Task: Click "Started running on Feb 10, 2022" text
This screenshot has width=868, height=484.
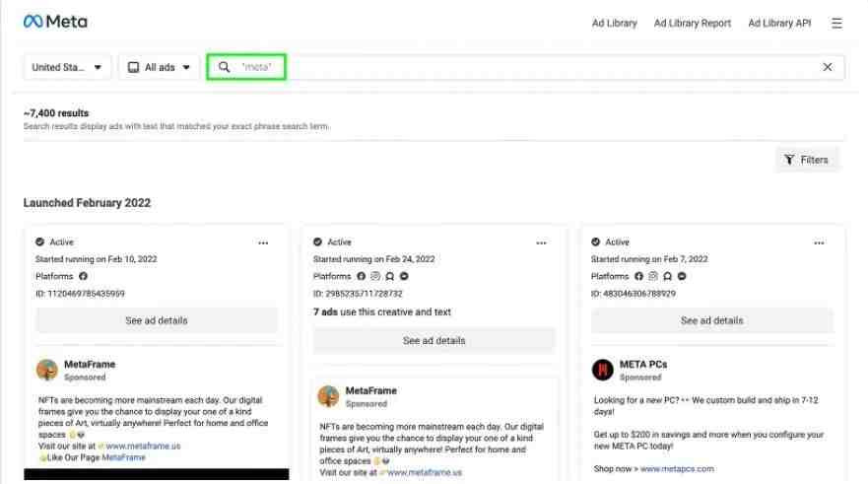Action: click(x=97, y=259)
